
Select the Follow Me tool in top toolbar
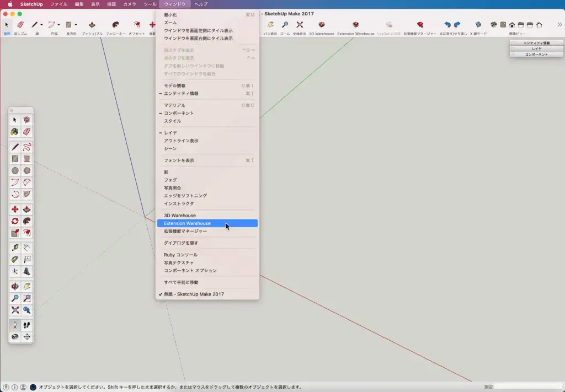click(116, 25)
